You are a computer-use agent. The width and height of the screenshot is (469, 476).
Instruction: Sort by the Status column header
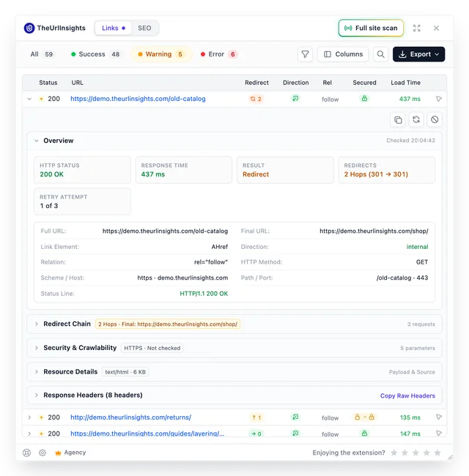click(48, 83)
